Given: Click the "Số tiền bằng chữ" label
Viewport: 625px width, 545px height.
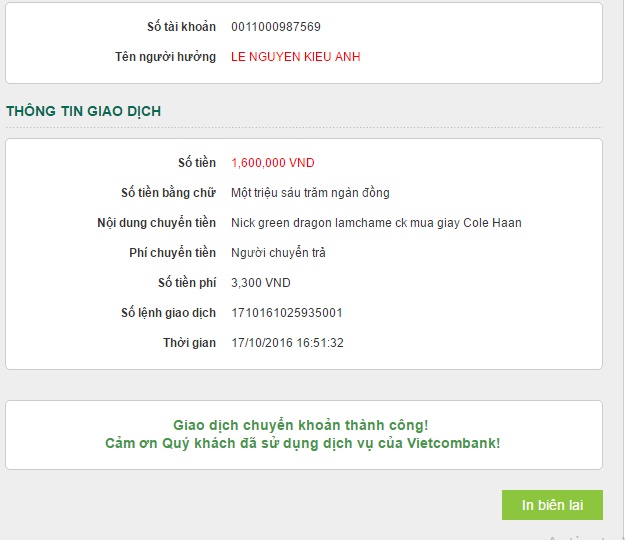Looking at the screenshot, I should click(168, 193).
